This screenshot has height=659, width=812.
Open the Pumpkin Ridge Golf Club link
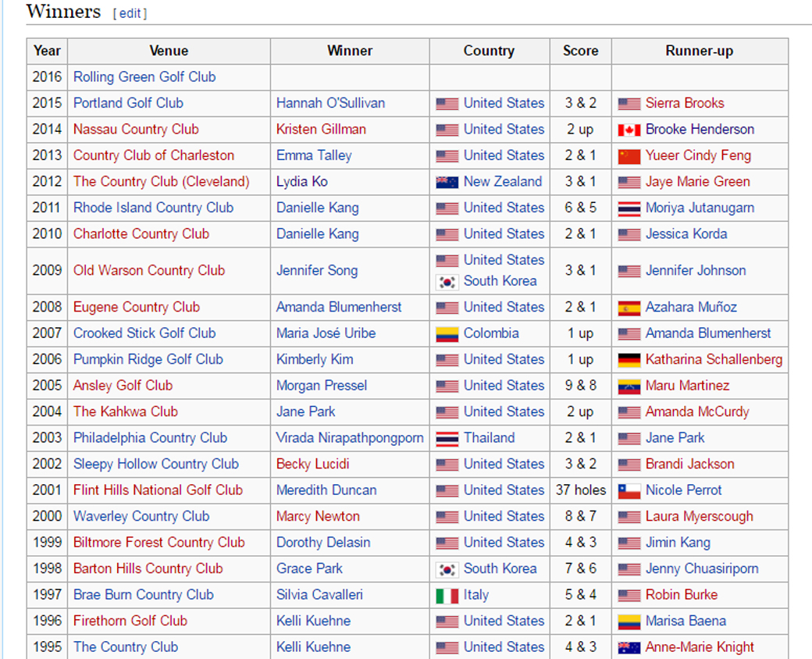click(148, 359)
